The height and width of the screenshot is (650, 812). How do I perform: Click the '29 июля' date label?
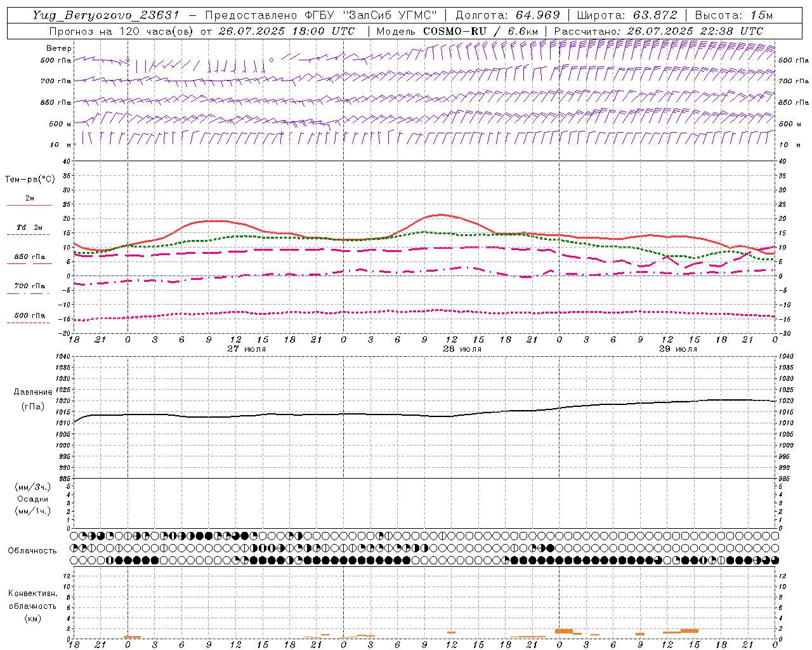pyautogui.click(x=678, y=348)
